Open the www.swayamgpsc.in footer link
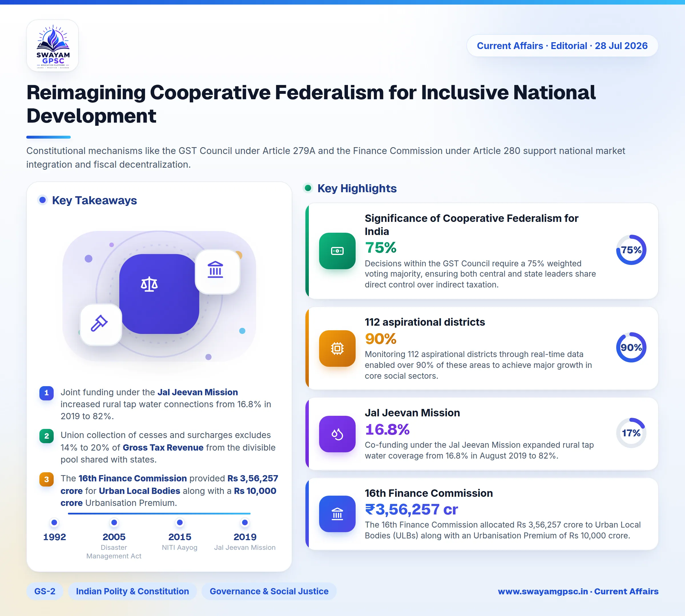 tap(578, 591)
